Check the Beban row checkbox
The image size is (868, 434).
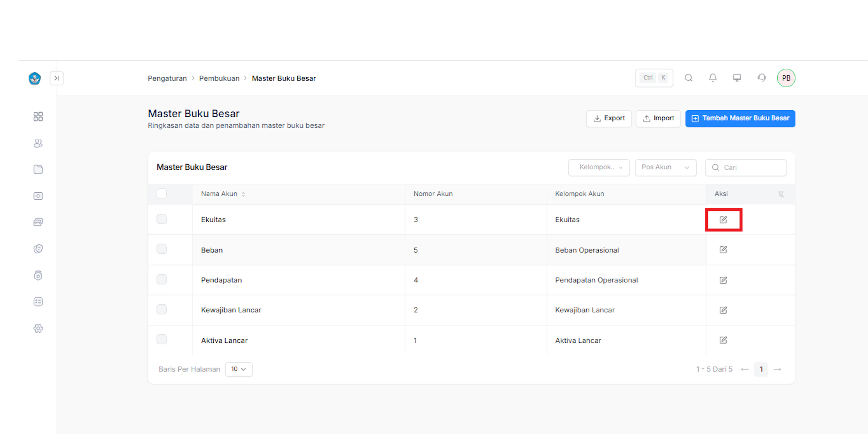[x=161, y=249]
